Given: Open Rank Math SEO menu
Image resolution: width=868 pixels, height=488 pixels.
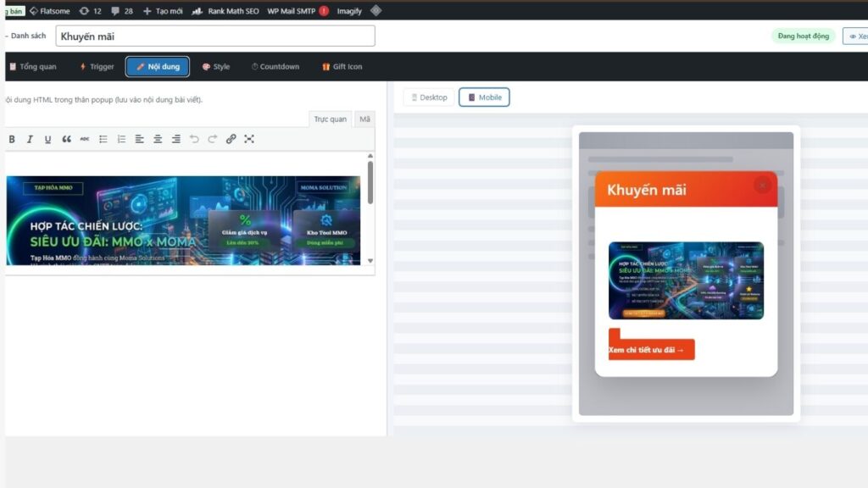Looking at the screenshot, I should pos(225,10).
